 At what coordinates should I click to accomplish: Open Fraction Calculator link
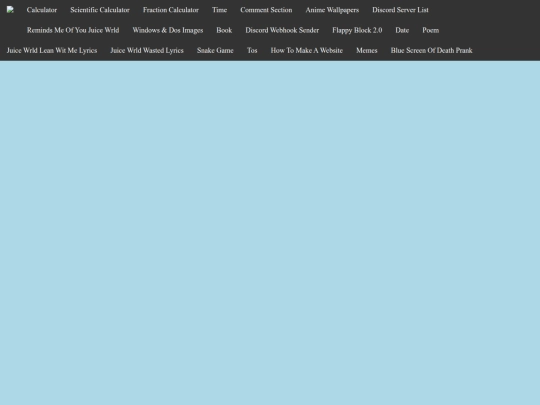click(171, 10)
